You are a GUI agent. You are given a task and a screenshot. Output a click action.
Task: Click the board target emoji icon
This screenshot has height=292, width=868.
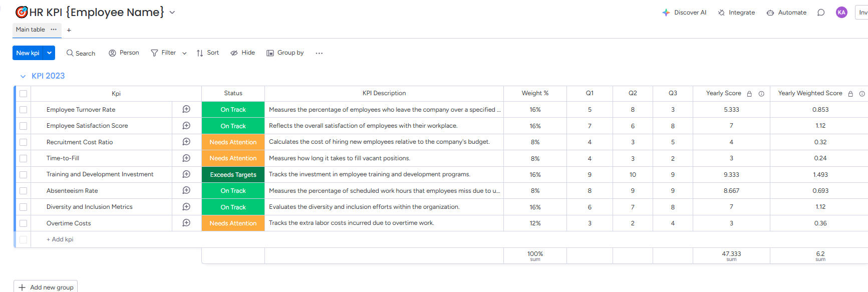(x=22, y=12)
